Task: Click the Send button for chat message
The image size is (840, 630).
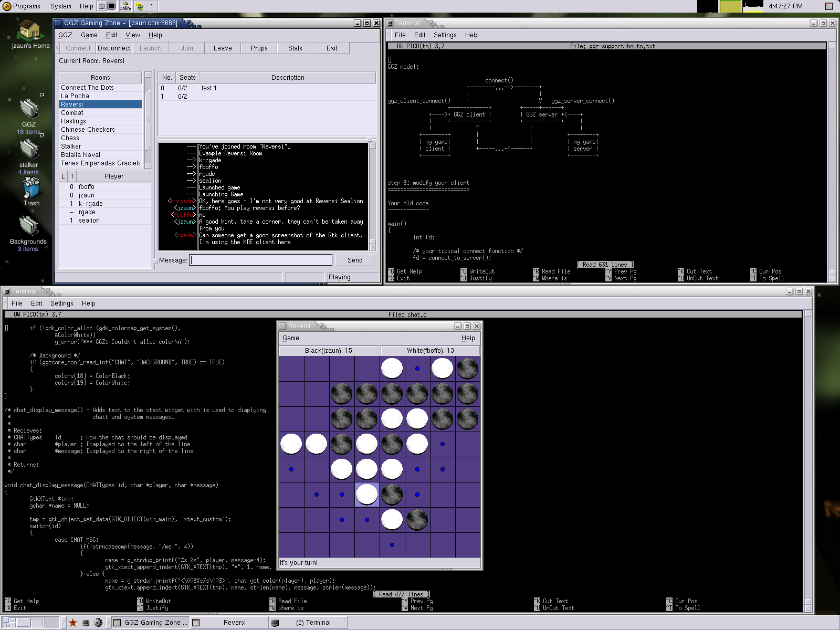Action: [355, 260]
